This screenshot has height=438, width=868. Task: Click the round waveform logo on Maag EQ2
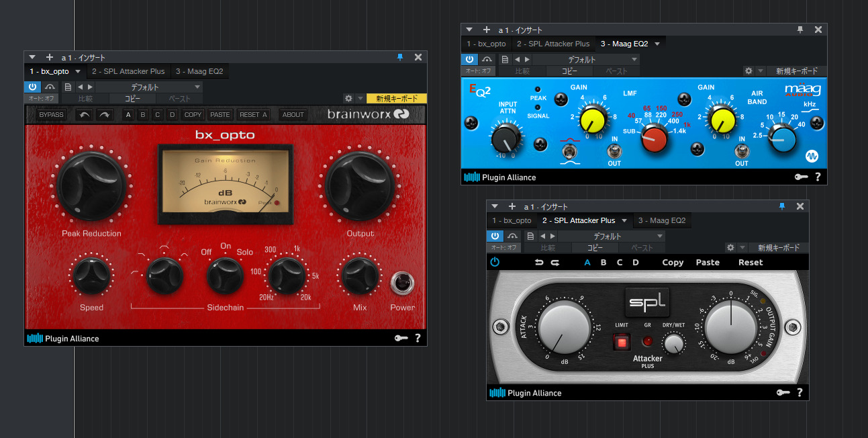click(x=812, y=156)
